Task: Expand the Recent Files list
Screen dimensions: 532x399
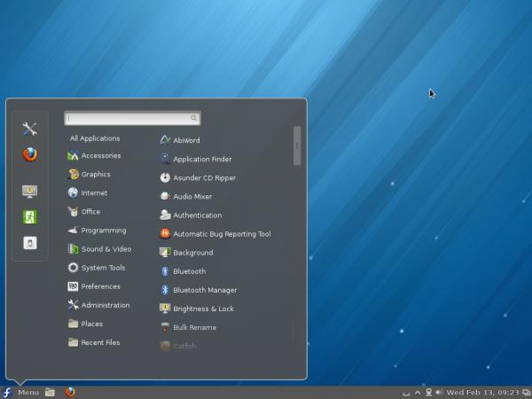Action: [100, 342]
